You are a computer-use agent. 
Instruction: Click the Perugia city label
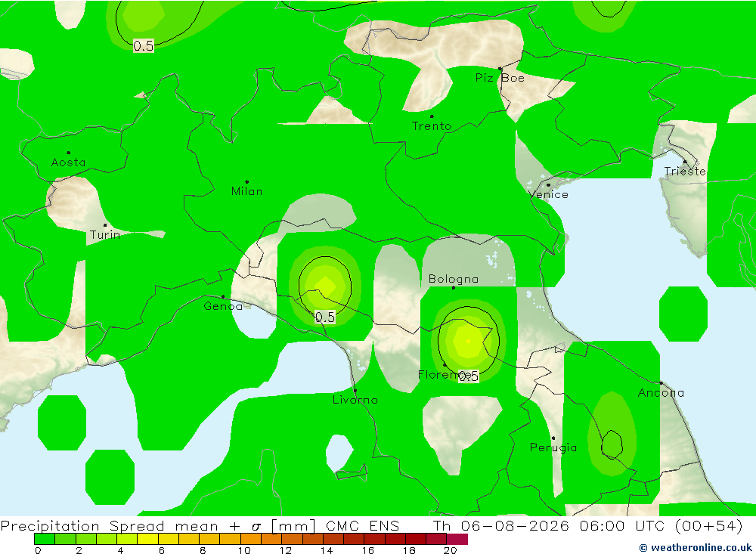[x=553, y=447]
